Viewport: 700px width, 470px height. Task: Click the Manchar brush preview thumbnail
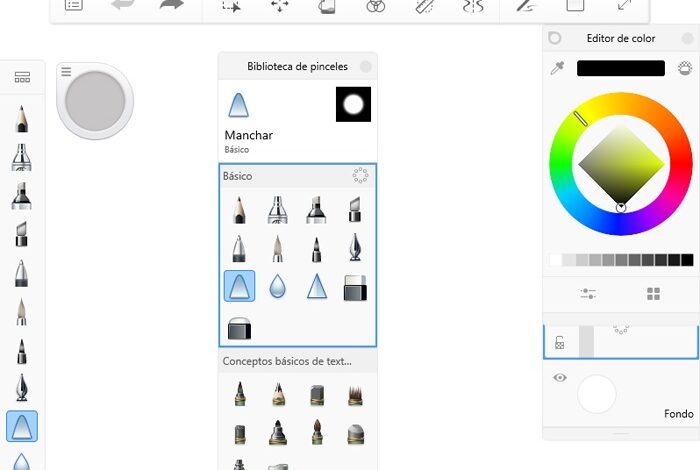pyautogui.click(x=353, y=104)
